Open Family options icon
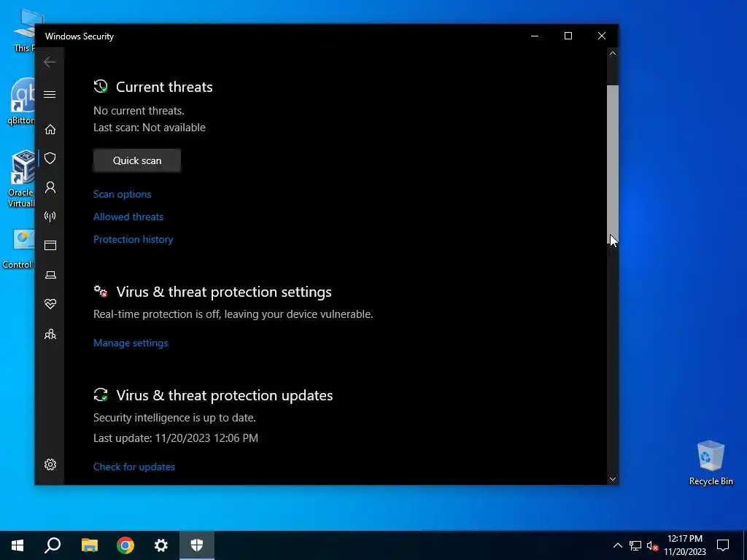Image resolution: width=747 pixels, height=560 pixels. click(50, 334)
